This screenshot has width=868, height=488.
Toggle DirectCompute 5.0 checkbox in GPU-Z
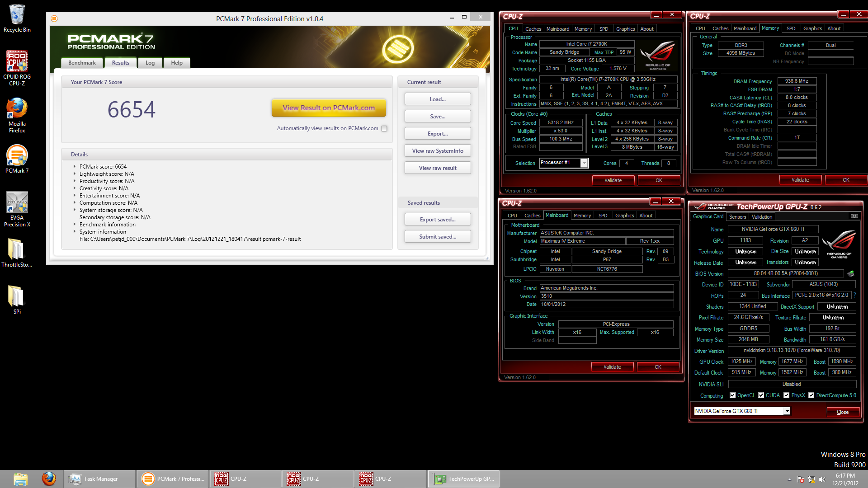pos(811,395)
